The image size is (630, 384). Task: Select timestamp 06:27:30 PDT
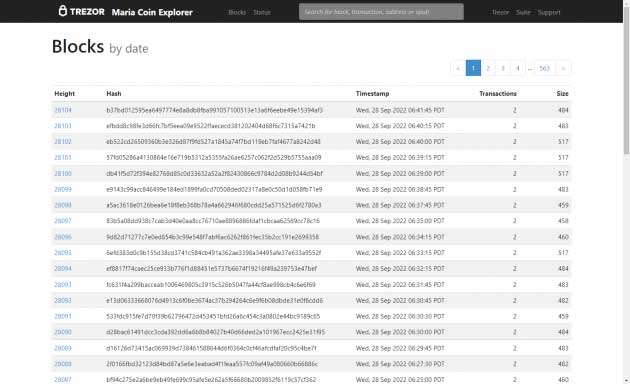point(400,364)
